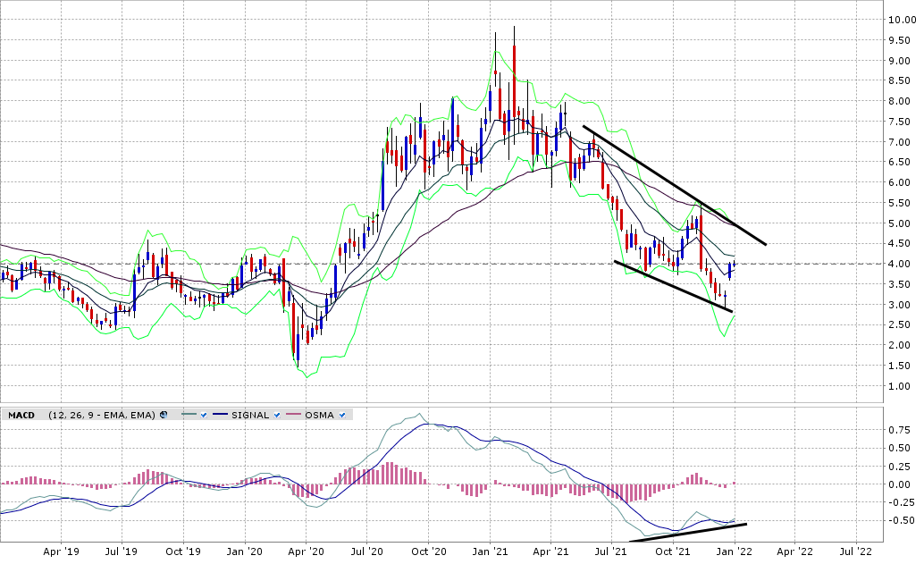The height and width of the screenshot is (564, 924).
Task: Click the 4.00 price axis label
Action: click(900, 265)
